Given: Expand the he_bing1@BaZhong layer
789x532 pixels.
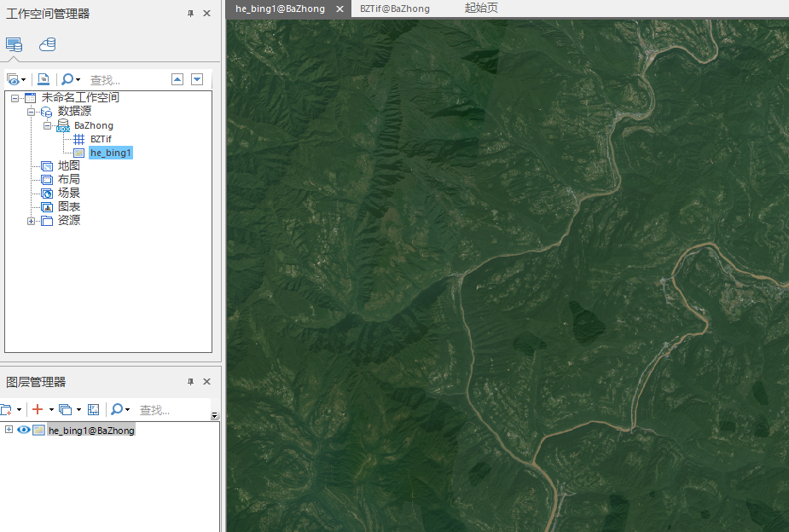Looking at the screenshot, I should point(9,430).
